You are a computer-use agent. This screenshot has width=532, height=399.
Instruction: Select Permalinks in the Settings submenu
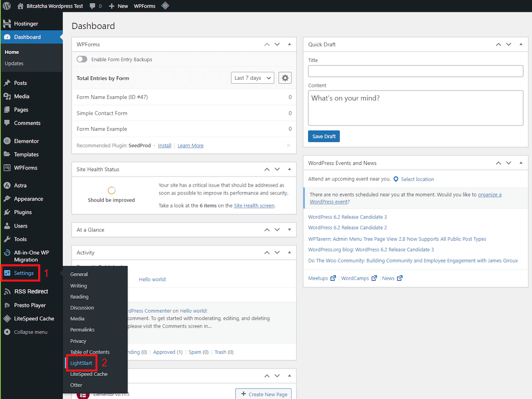(82, 330)
